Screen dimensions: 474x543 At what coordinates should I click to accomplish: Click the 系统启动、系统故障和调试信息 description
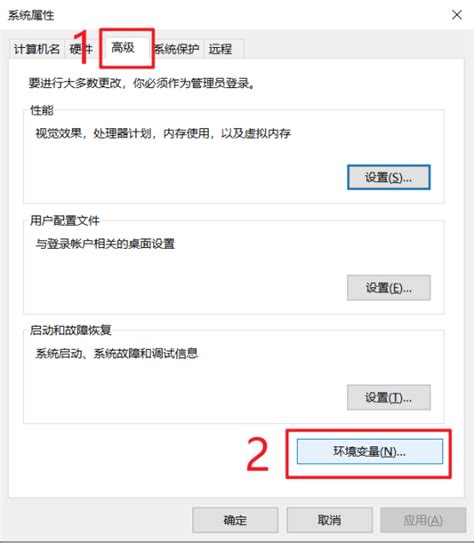point(117,354)
